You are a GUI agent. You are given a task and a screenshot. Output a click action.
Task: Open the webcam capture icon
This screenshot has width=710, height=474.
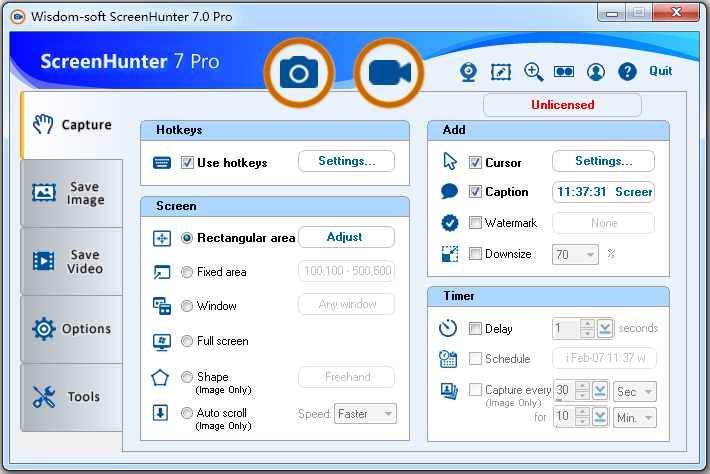tap(468, 72)
